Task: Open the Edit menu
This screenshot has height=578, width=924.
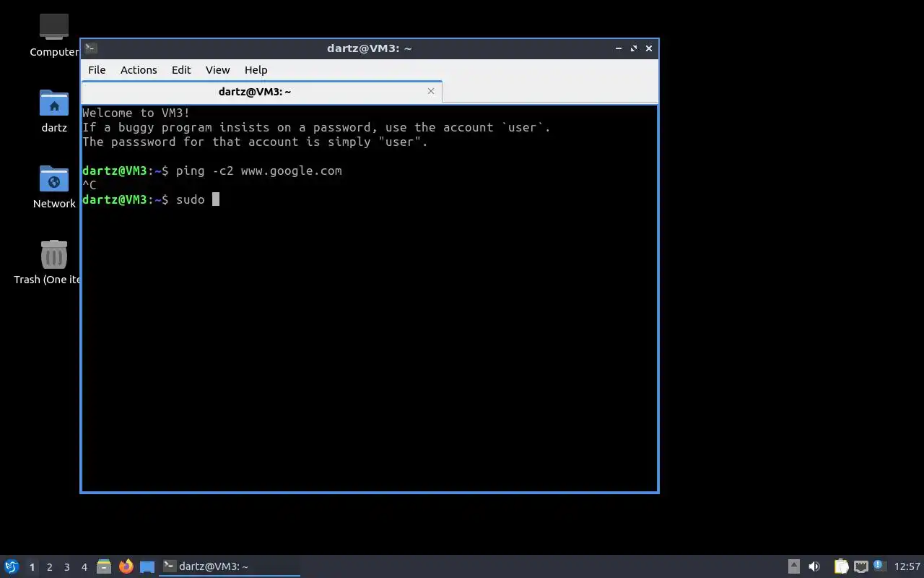Action: coord(181,70)
